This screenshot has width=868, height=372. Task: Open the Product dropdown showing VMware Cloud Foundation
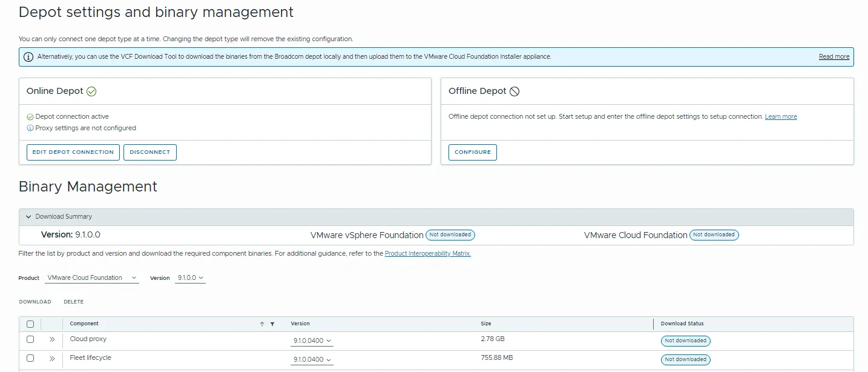tap(92, 278)
